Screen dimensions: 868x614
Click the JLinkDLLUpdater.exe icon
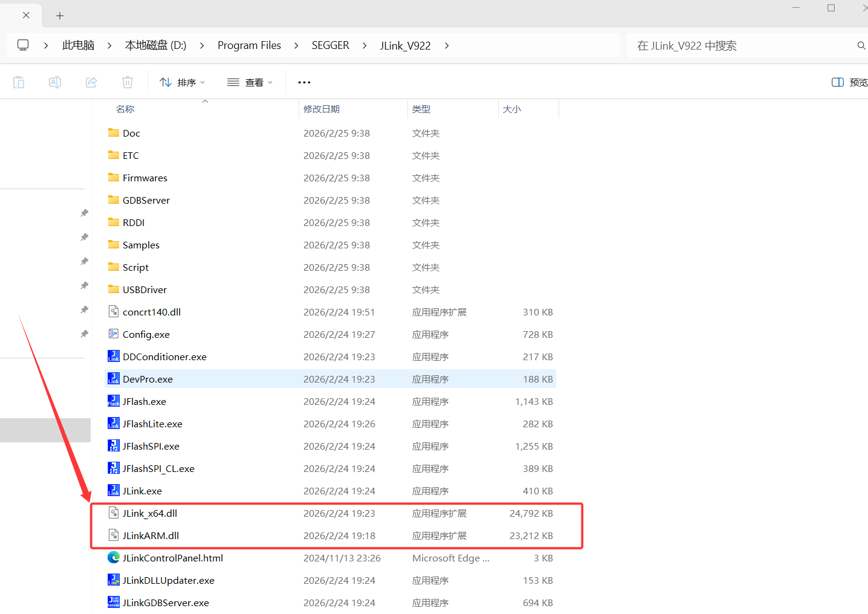[114, 580]
